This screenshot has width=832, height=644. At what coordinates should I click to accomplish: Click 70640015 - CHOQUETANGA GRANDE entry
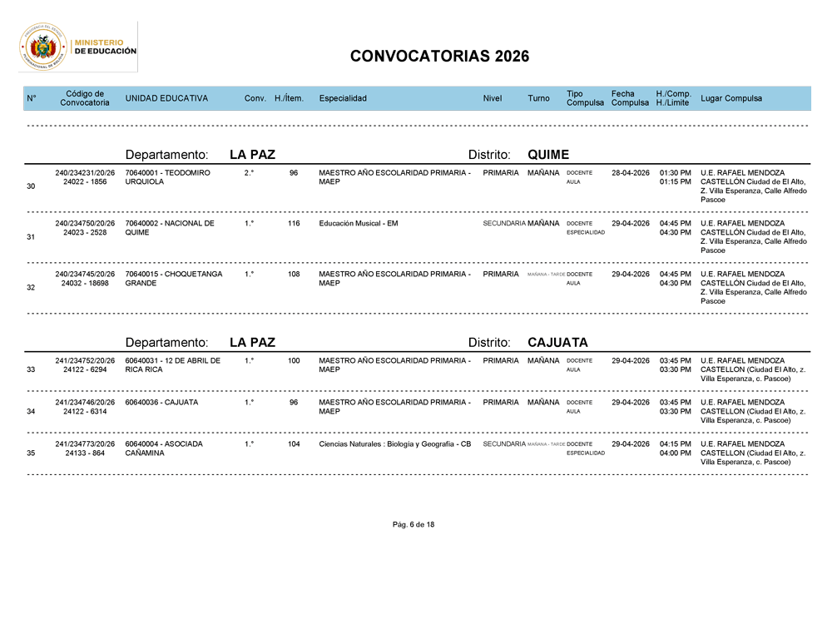point(174,279)
